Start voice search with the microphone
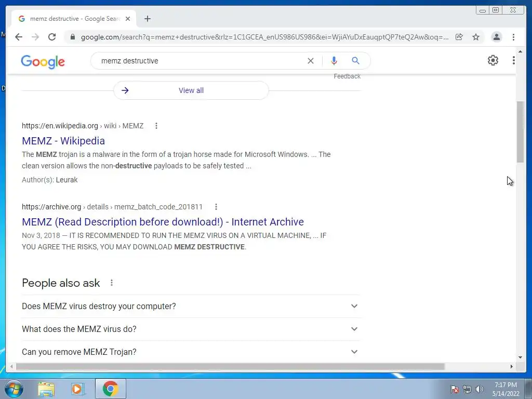Viewport: 532px width, 399px height. 334,61
